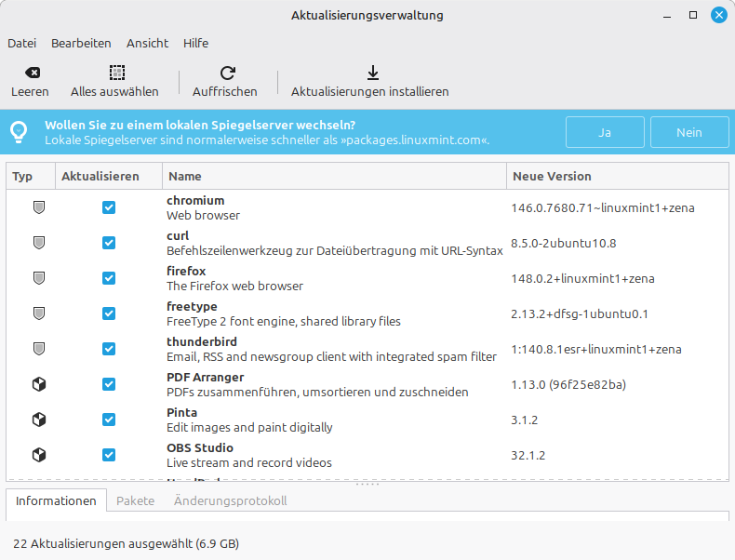Click version 1:140.8.1esr+linuxmint1+zena

(x=596, y=350)
